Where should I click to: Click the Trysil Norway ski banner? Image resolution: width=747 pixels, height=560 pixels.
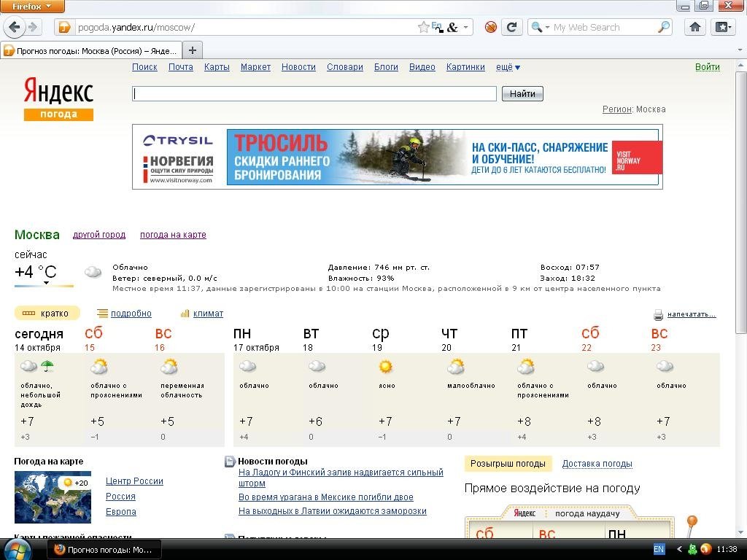point(398,157)
